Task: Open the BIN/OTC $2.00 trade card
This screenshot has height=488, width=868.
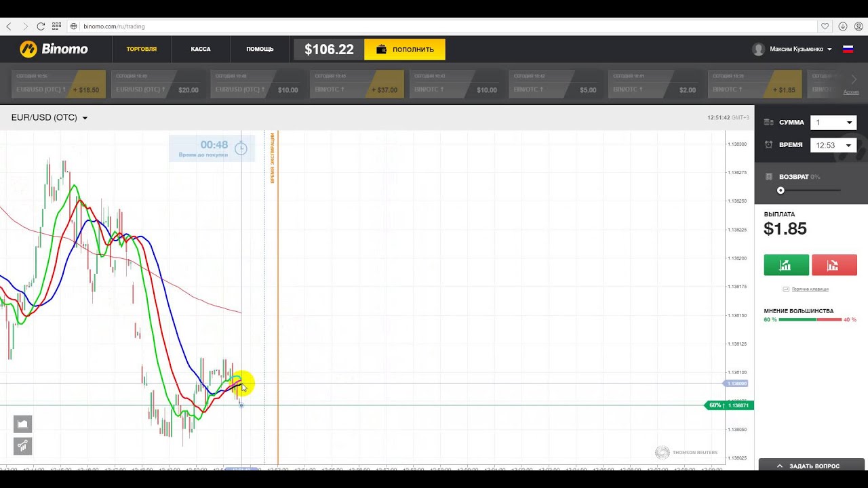Action: [x=655, y=84]
